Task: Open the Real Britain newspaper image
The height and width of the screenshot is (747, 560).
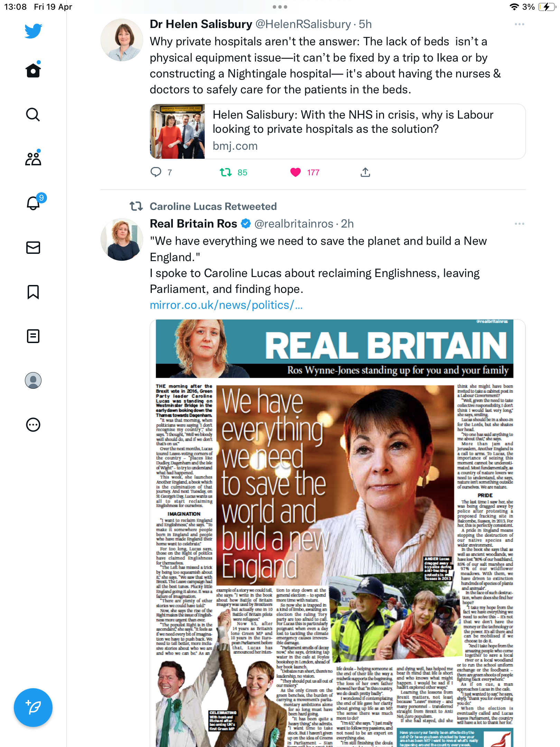Action: coord(338,533)
